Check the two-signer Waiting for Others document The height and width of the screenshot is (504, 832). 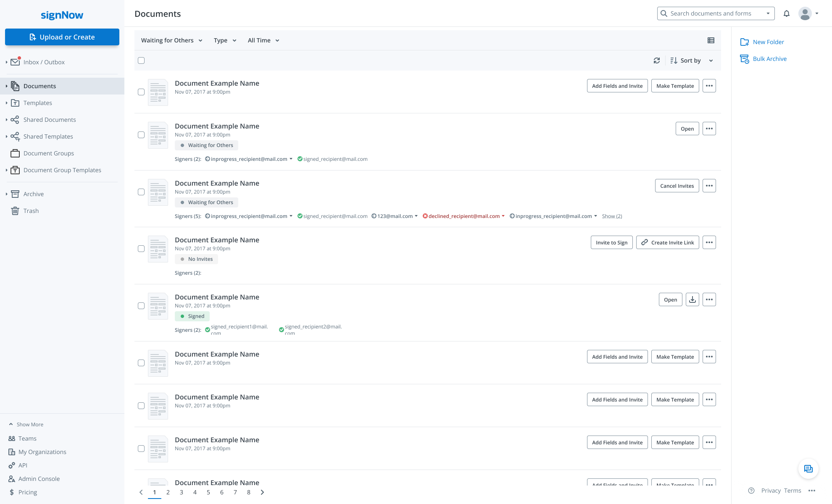(141, 135)
